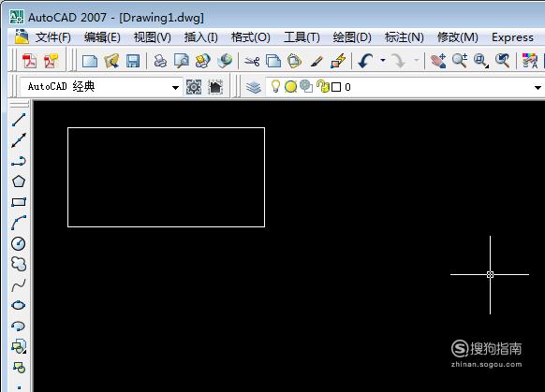Click the white rectangle's top edge
The height and width of the screenshot is (392, 545).
pyautogui.click(x=166, y=128)
